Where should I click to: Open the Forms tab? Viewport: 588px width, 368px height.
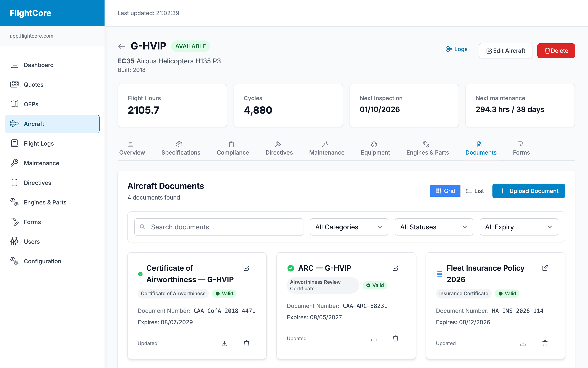[521, 148]
